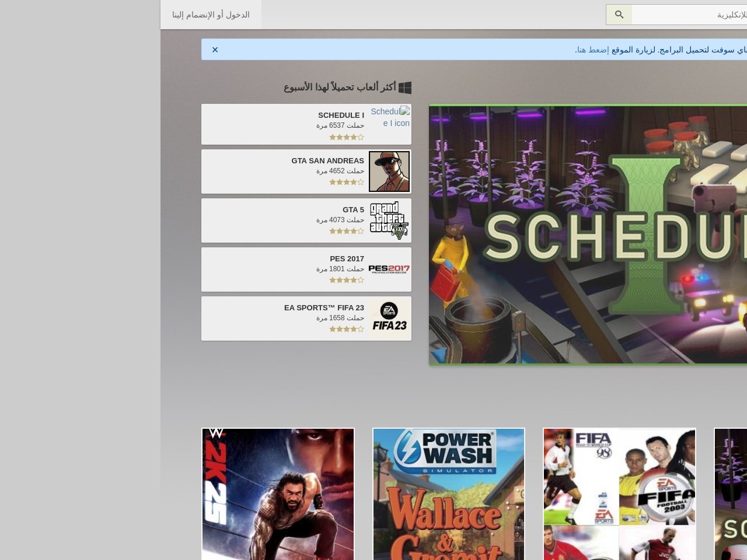Click FIFA 23 star rating
This screenshot has width=747, height=560.
pyautogui.click(x=347, y=329)
